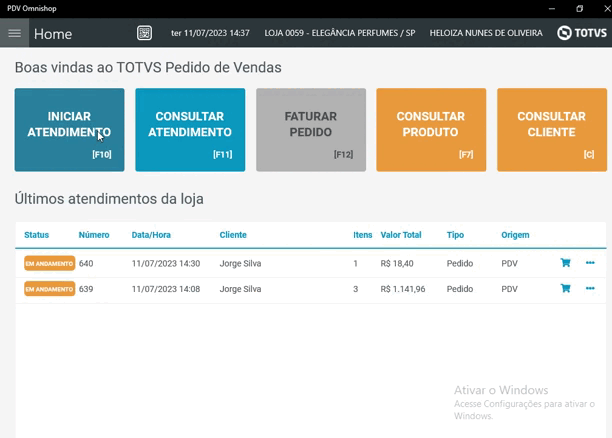
Task: Sort by Status column header
Action: (36, 235)
